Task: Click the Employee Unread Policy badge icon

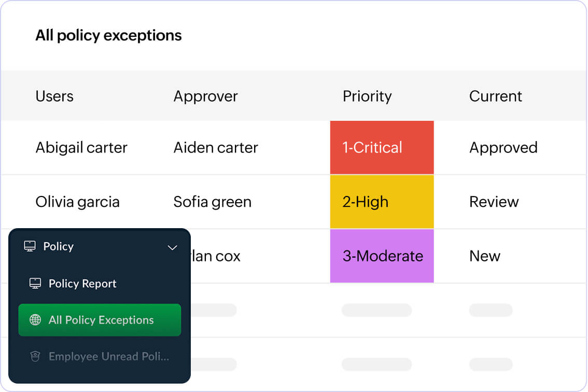Action: point(35,357)
